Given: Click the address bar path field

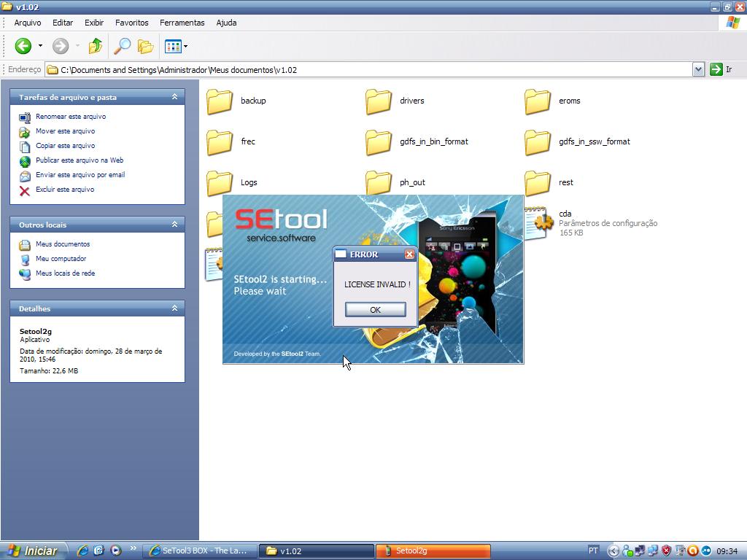Looking at the screenshot, I should (369, 70).
